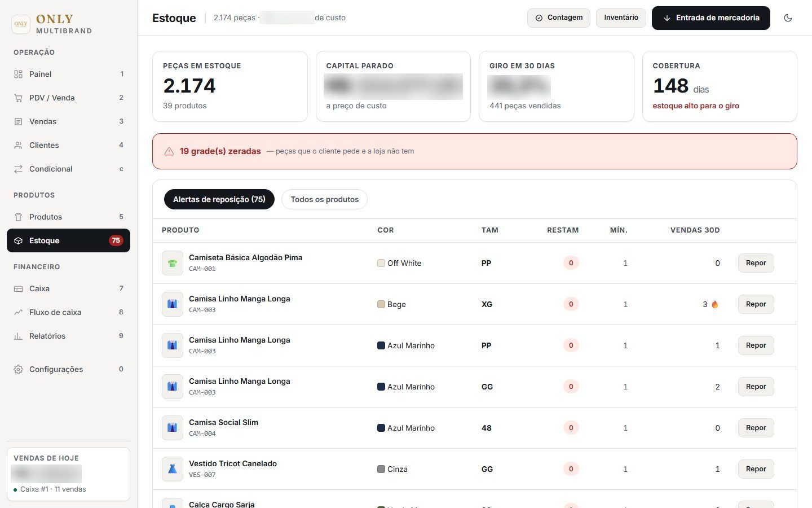Viewport: 812px width, 508px height.
Task: Click Camiseta Básica Algodão Pima thumbnail
Action: tap(173, 263)
